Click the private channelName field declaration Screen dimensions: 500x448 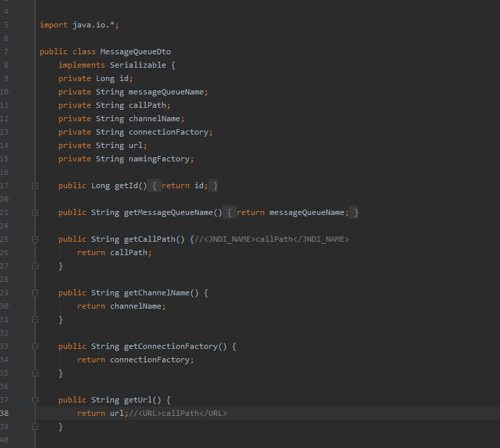(121, 119)
